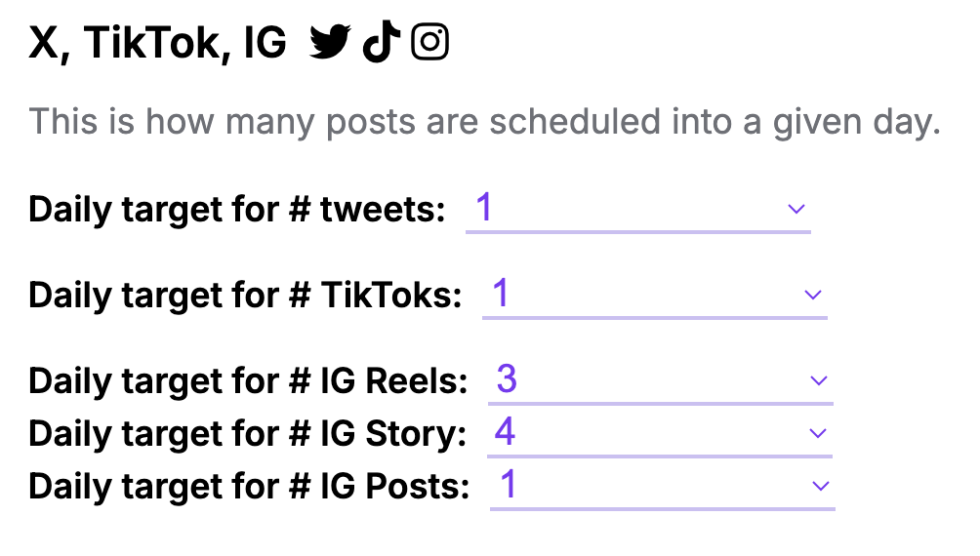Click the scheduled posts description text
This screenshot has width=980, height=556.
tap(484, 123)
